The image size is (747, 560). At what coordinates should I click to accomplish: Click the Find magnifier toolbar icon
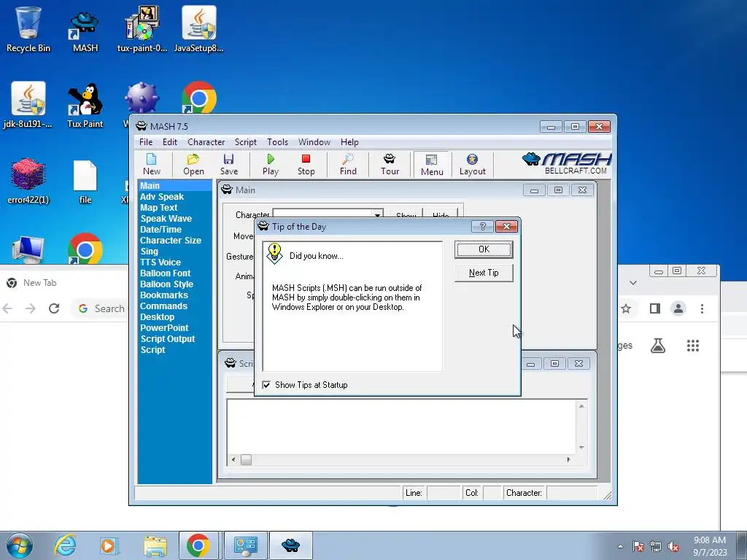(x=348, y=164)
